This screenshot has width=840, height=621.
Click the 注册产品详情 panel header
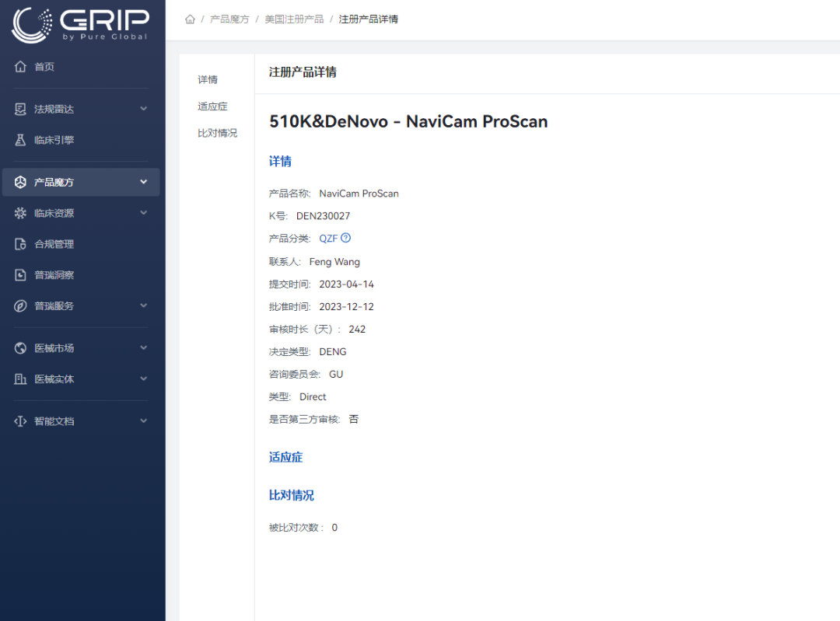[303, 72]
